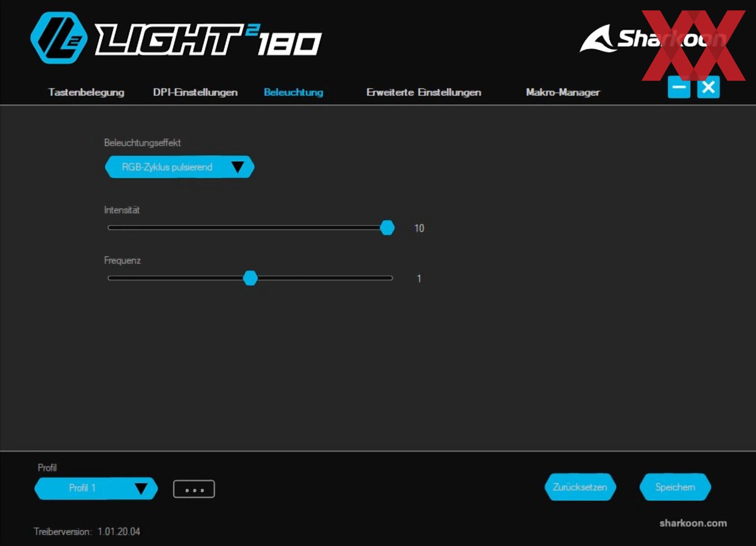Click the Profil label above dropdown

pyautogui.click(x=47, y=468)
